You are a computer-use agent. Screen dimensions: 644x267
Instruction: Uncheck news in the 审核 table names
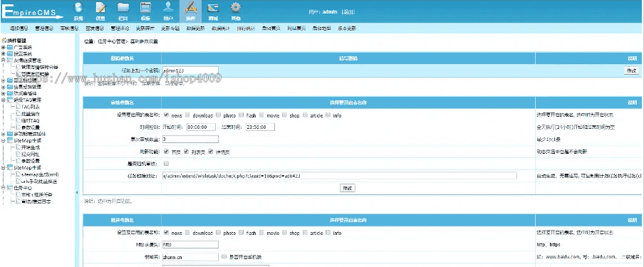click(166, 115)
